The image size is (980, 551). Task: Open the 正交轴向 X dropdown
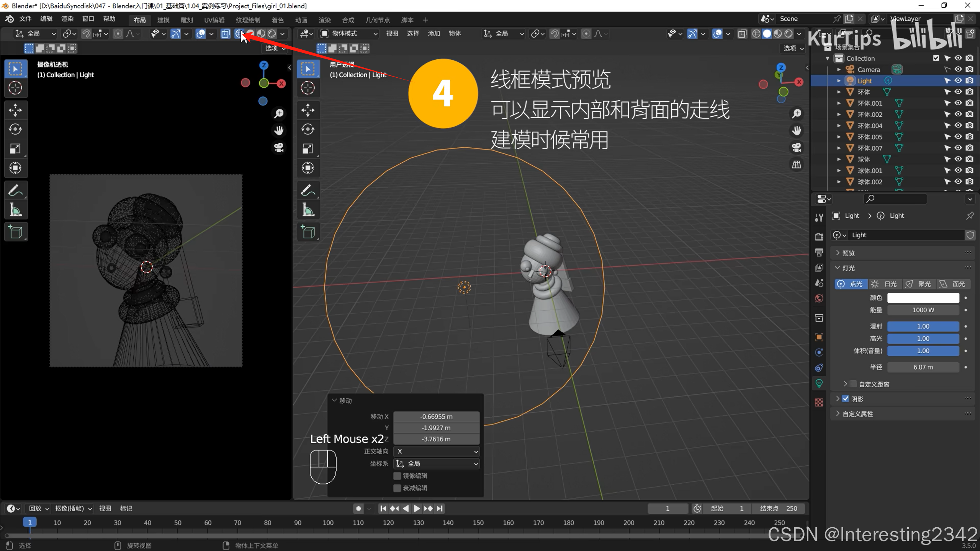[437, 452]
